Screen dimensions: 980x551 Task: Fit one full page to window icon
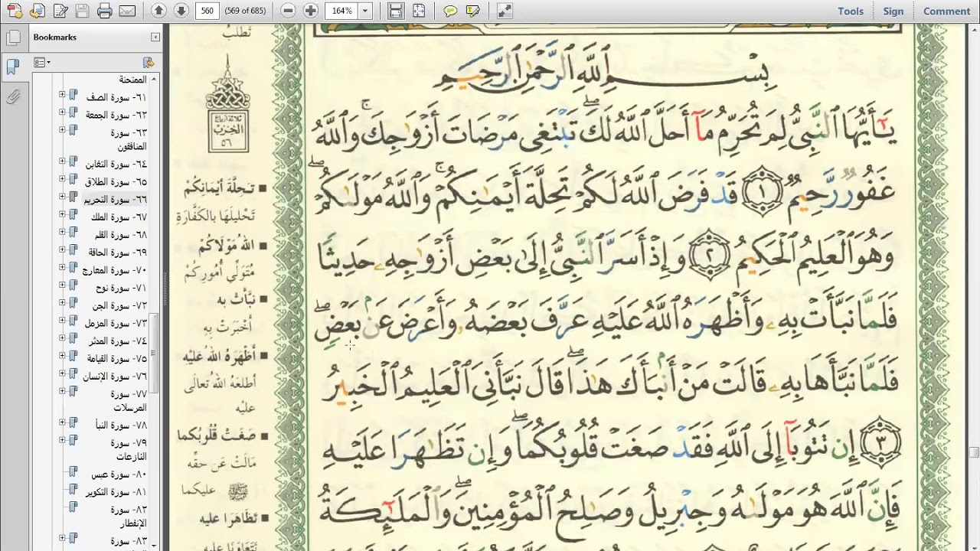[419, 11]
